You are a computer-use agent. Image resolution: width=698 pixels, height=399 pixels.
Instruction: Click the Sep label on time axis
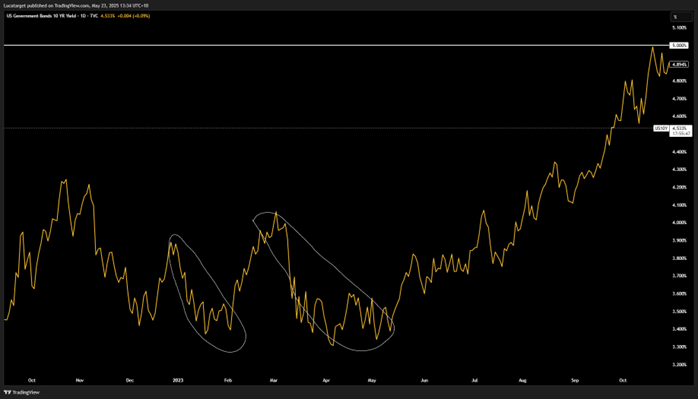tap(575, 380)
